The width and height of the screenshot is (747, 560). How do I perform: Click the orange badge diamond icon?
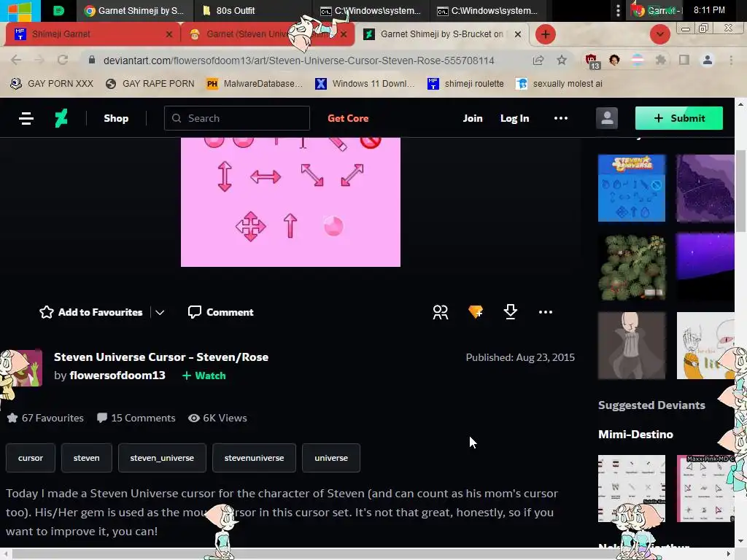476,312
